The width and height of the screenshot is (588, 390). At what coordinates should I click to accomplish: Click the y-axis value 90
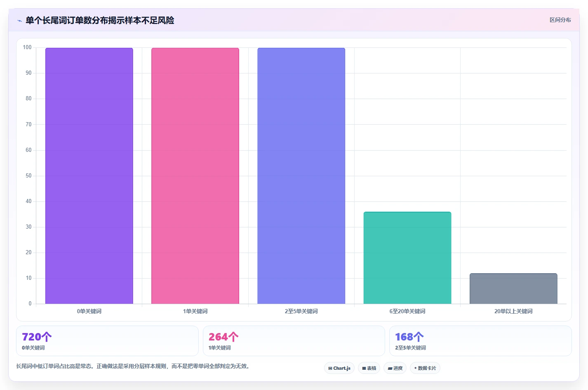coord(28,73)
